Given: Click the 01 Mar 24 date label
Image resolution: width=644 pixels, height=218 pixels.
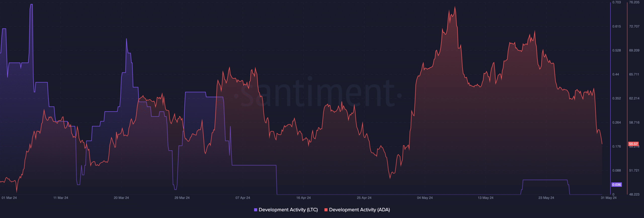Looking at the screenshot, I should [x=9, y=198].
